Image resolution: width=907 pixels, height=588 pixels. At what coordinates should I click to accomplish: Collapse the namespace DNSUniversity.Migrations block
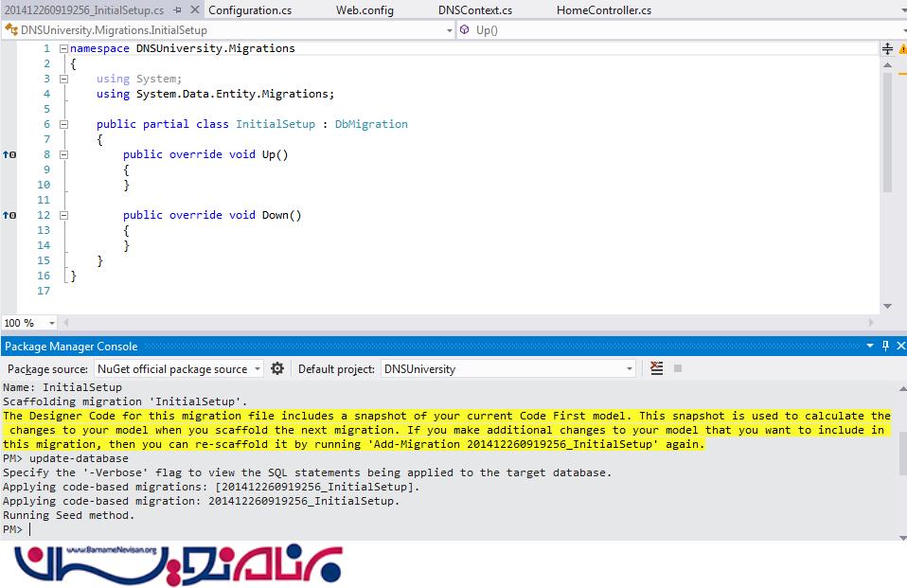click(x=63, y=48)
